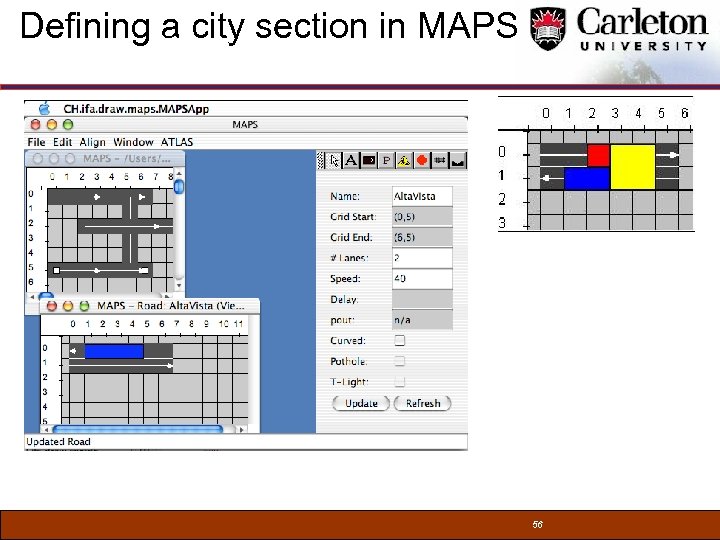
Task: Zoom the main MAPS window with green button
Action: pos(68,124)
